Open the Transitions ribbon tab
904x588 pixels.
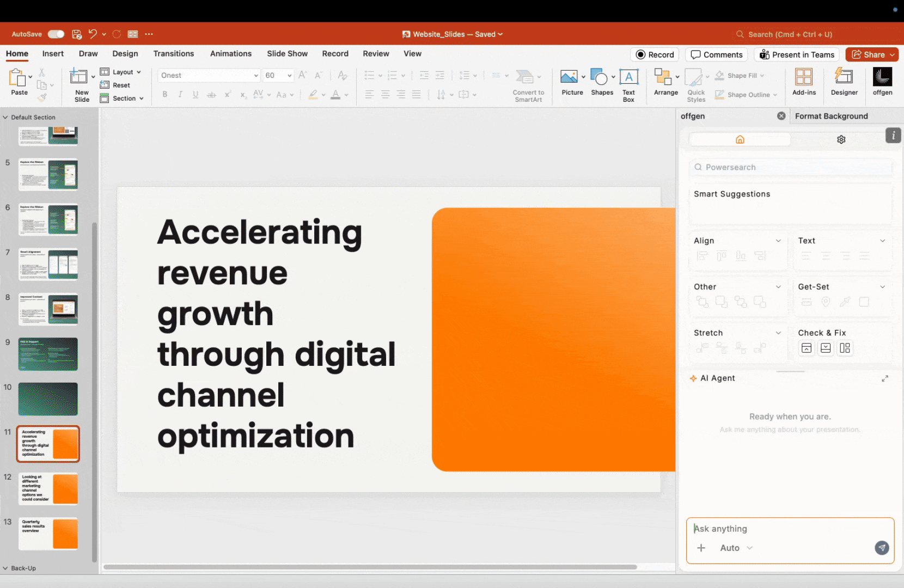click(x=173, y=53)
